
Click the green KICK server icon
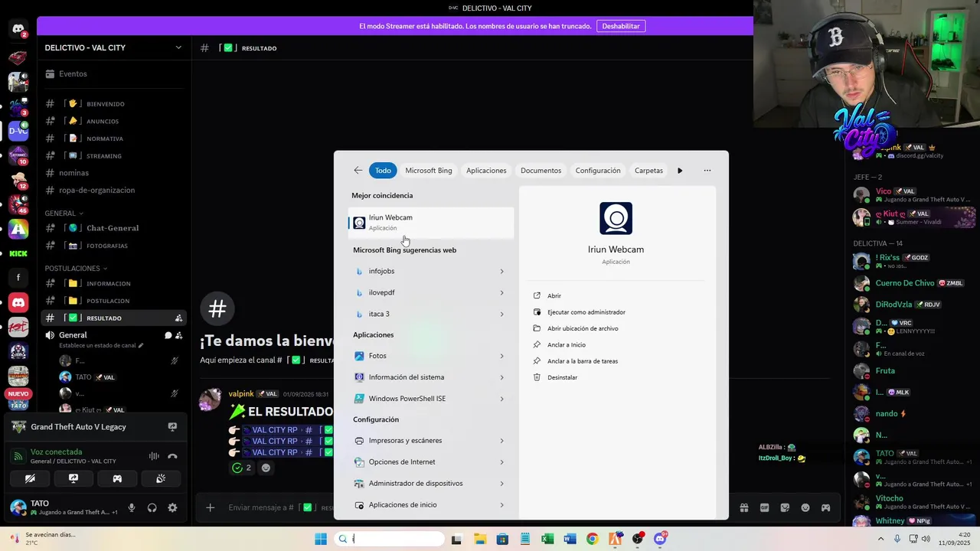[18, 253]
